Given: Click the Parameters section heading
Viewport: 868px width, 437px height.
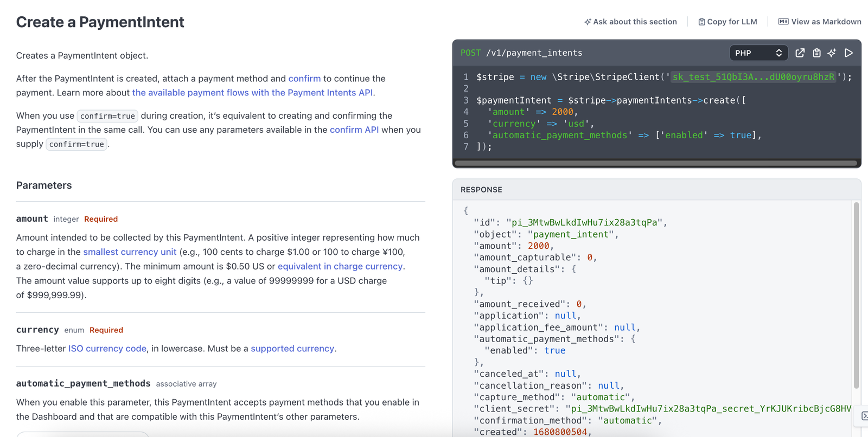Looking at the screenshot, I should tap(44, 185).
